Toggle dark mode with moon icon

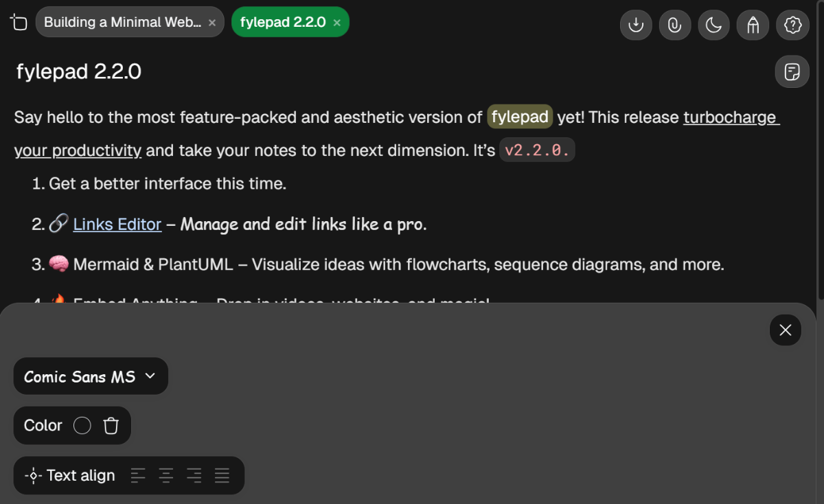(714, 25)
